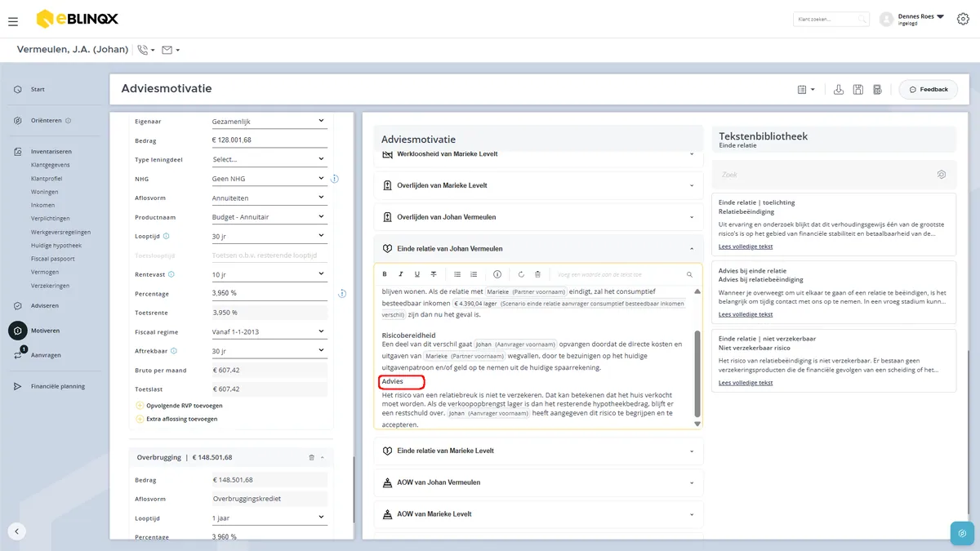Click the info icon in editor toolbar

coord(497,274)
